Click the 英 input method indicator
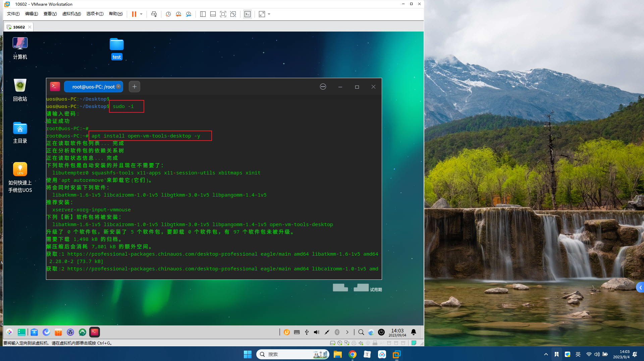 578,354
